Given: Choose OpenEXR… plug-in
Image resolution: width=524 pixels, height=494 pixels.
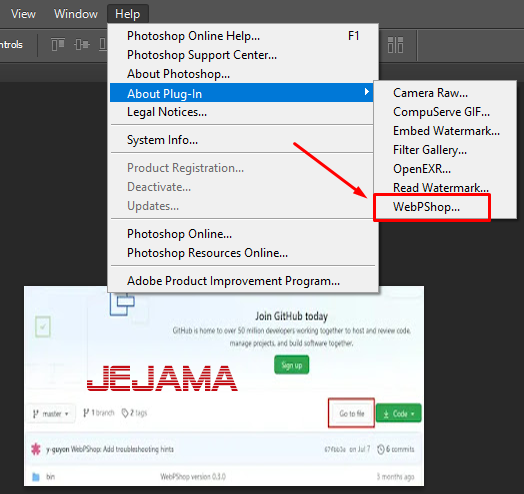Looking at the screenshot, I should tap(445, 169).
